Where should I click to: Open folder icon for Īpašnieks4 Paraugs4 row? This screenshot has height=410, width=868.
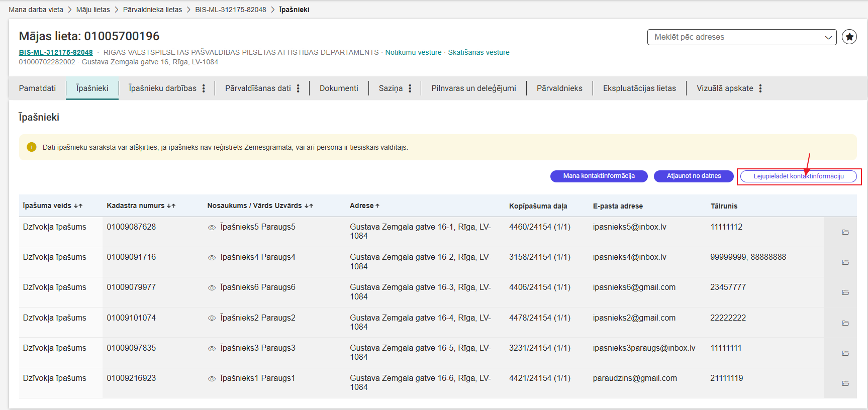point(845,262)
